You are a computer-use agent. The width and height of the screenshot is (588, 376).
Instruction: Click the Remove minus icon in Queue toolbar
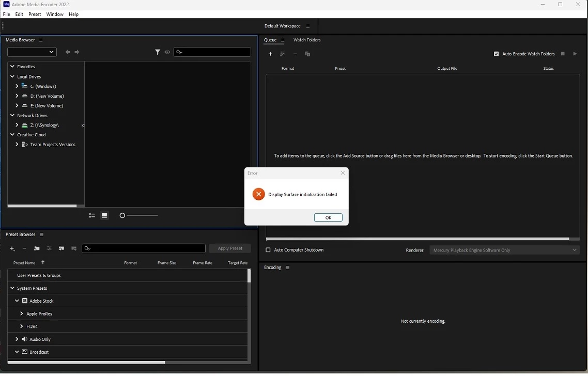[295, 54]
